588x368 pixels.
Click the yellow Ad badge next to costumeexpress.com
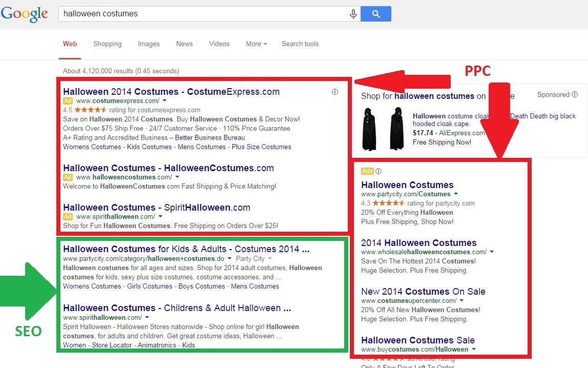67,101
